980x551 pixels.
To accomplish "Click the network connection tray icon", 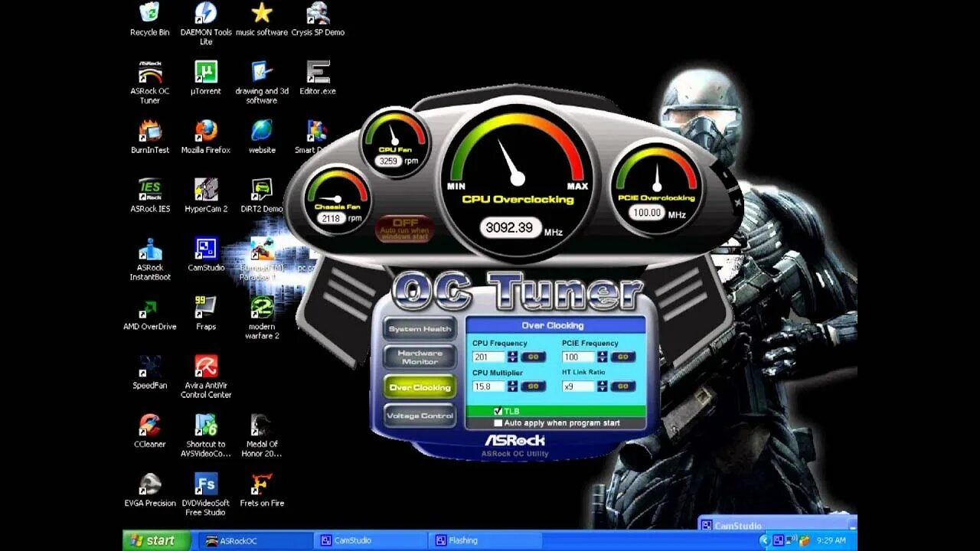I will (792, 540).
